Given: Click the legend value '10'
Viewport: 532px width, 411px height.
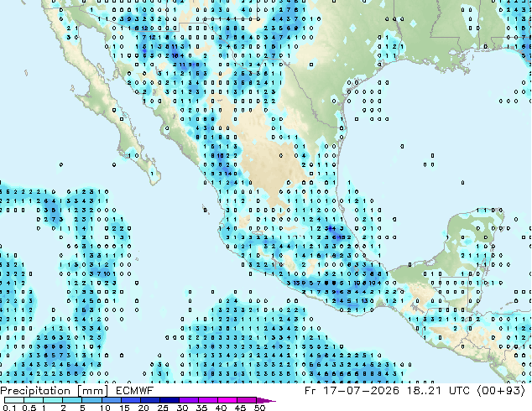Looking at the screenshot, I should [x=105, y=408].
